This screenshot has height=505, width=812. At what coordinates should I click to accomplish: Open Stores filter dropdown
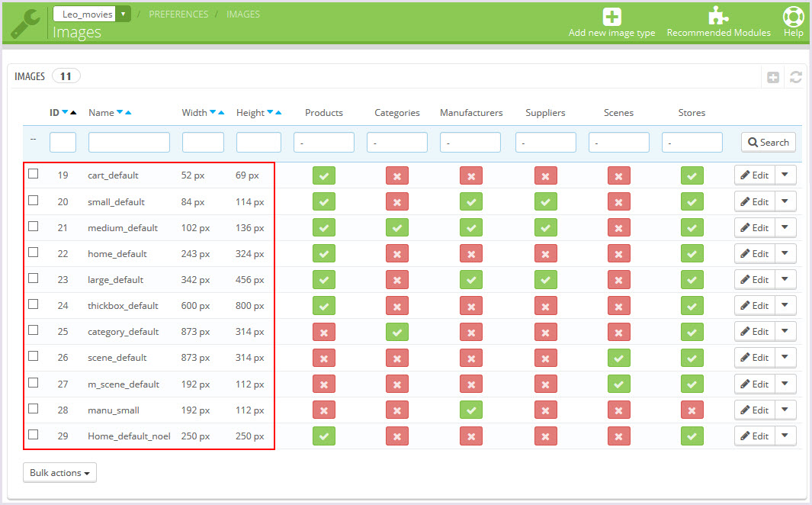[x=692, y=142]
